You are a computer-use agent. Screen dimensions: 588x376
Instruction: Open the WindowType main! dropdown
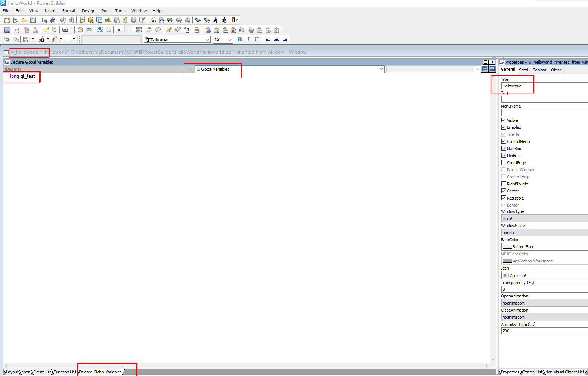544,219
